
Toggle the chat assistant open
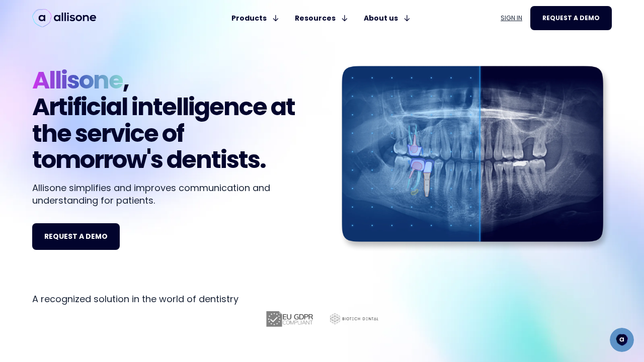pyautogui.click(x=622, y=340)
